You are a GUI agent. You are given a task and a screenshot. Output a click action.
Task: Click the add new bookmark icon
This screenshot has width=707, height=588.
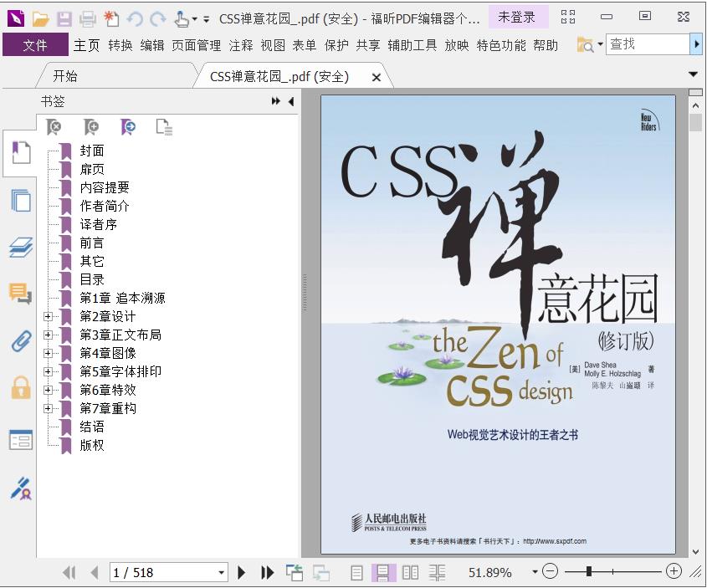[91, 126]
